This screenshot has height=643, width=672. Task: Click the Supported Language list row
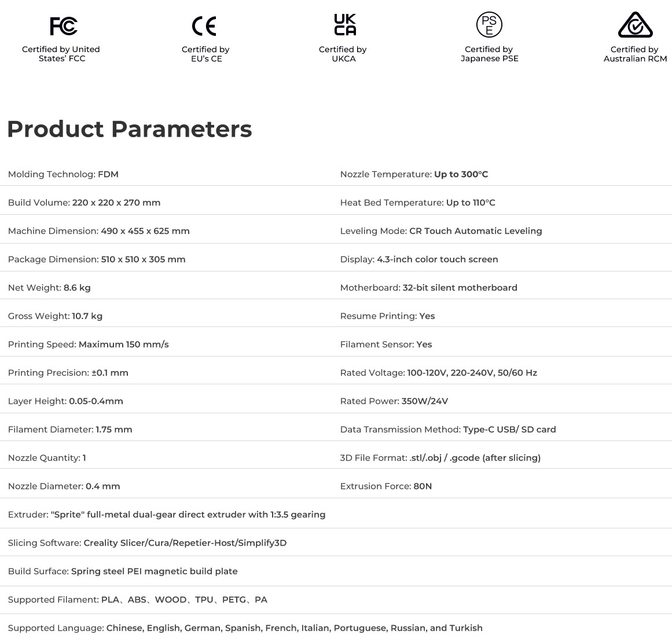coord(245,628)
